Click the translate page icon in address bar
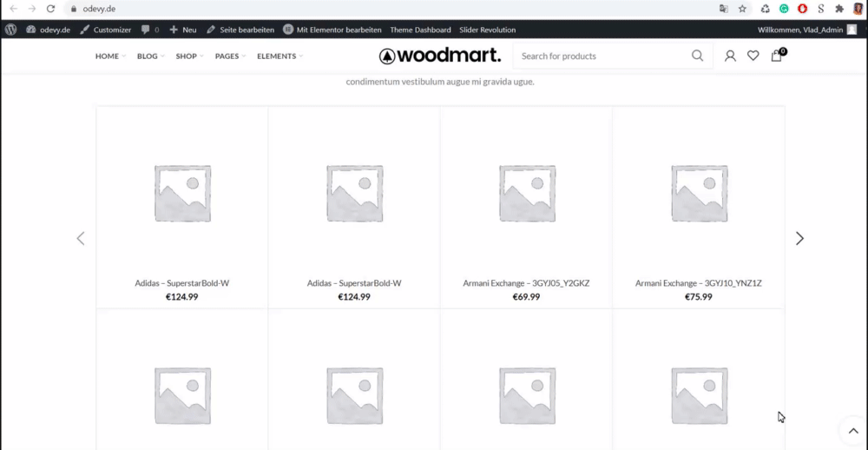 click(724, 9)
